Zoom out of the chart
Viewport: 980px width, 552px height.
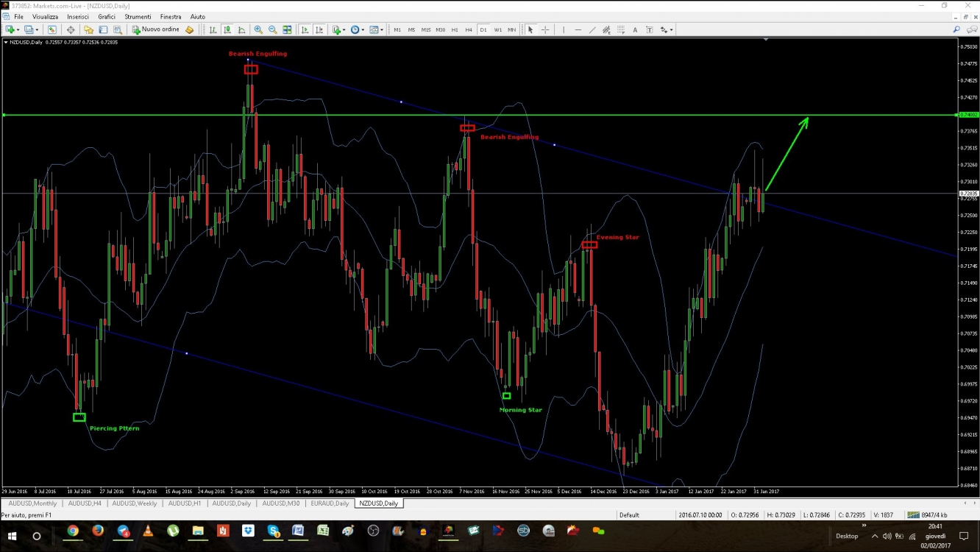coord(272,29)
